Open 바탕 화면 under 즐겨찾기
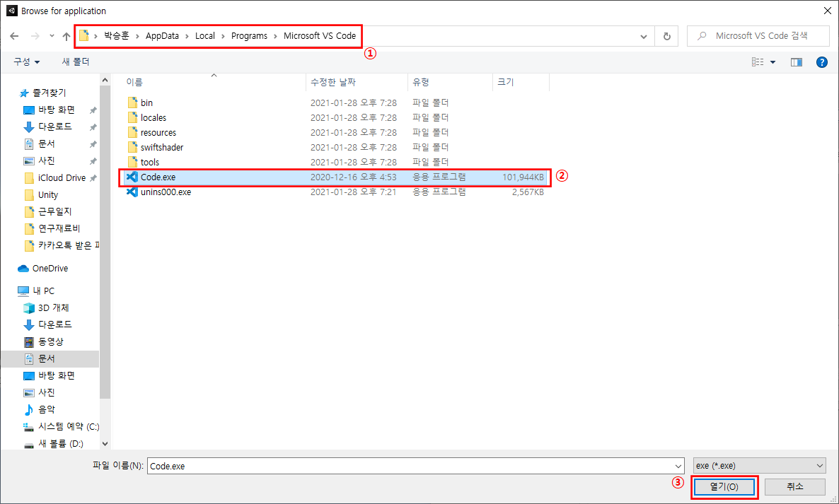 tap(56, 110)
